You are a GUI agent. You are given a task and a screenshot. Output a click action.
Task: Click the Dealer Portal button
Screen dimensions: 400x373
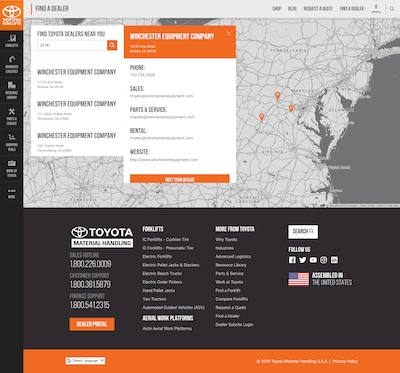click(92, 324)
